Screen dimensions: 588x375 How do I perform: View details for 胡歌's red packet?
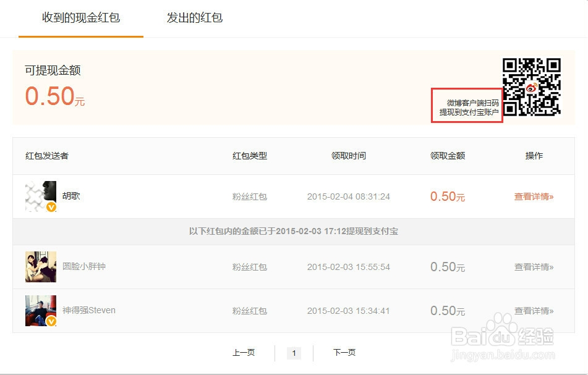coord(534,196)
